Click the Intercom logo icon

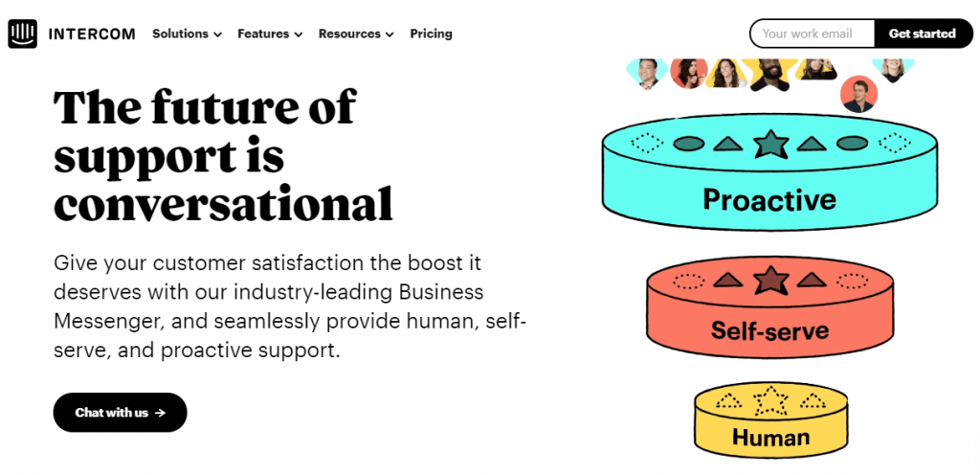point(23,34)
